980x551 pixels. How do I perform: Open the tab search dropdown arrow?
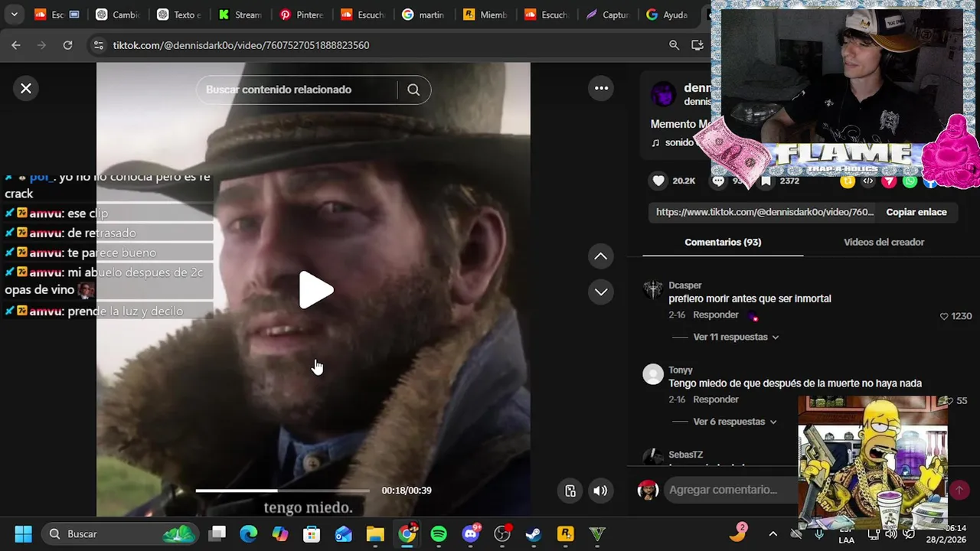point(14,14)
